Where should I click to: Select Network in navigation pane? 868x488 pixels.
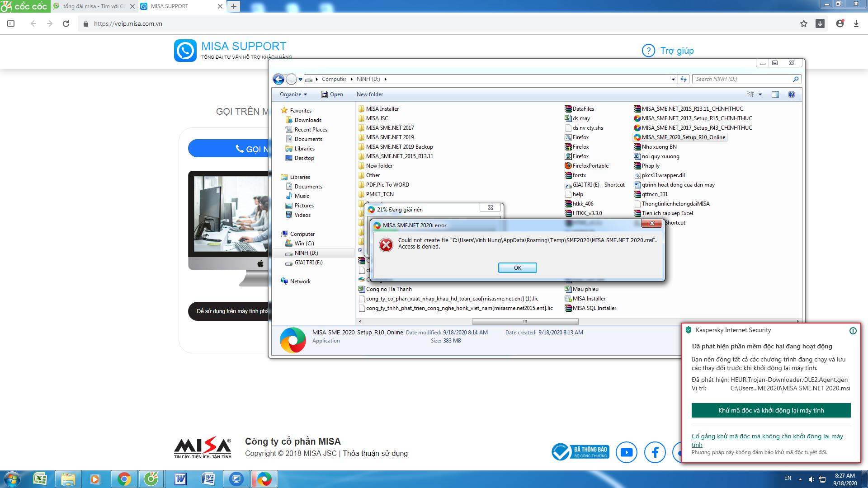(x=300, y=282)
